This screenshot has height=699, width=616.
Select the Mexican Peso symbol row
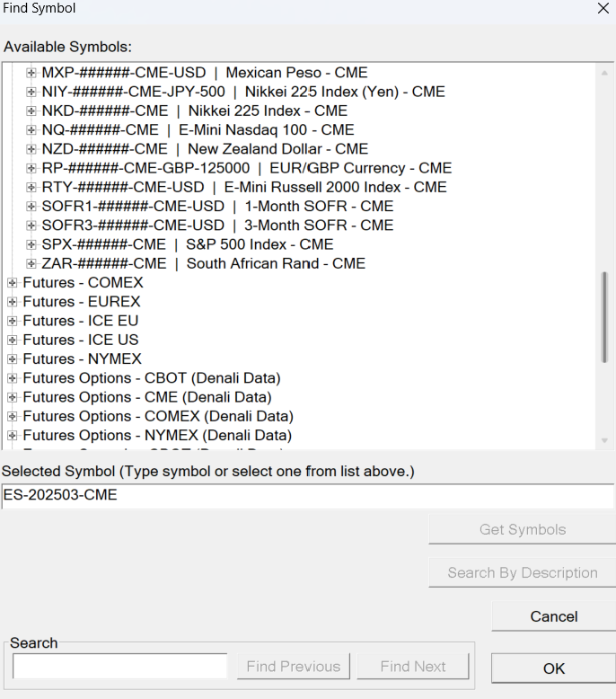point(204,73)
